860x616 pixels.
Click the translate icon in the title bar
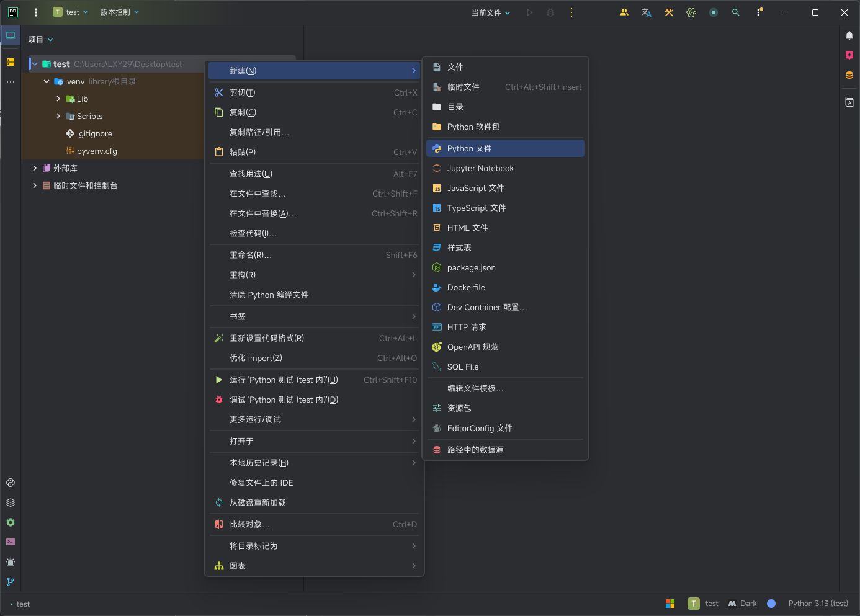pyautogui.click(x=646, y=12)
